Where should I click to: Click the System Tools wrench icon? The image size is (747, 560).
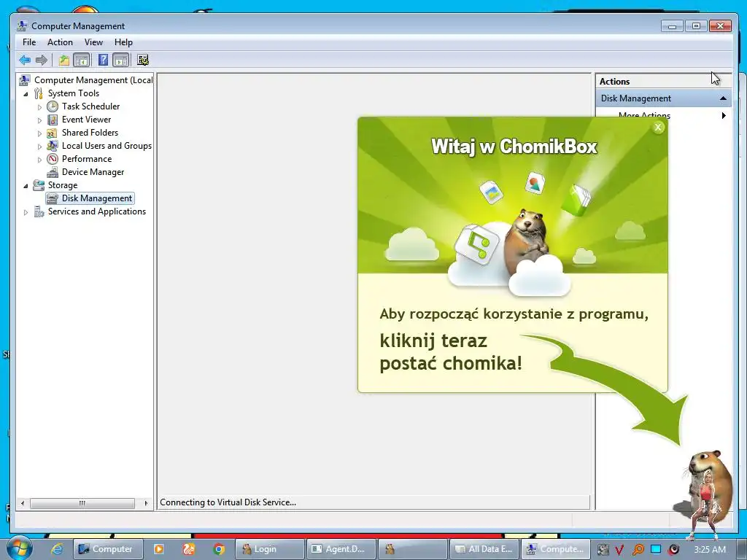[x=39, y=93]
